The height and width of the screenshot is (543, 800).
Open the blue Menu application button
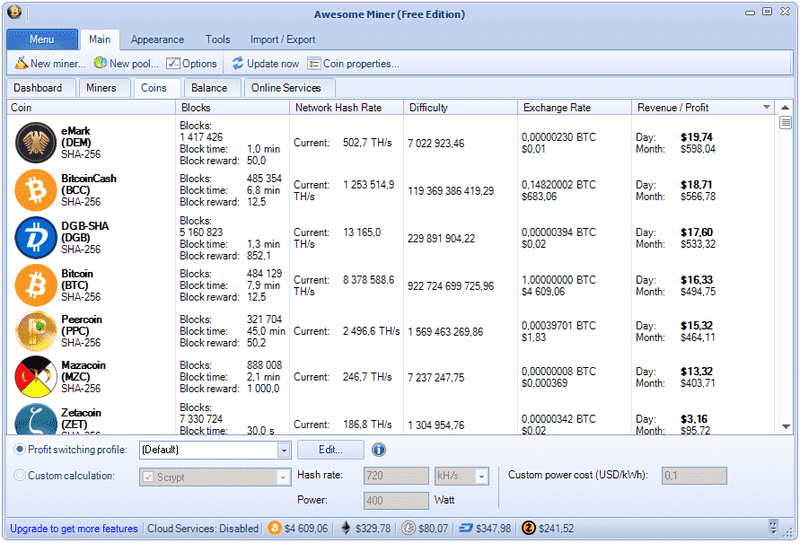[x=41, y=40]
